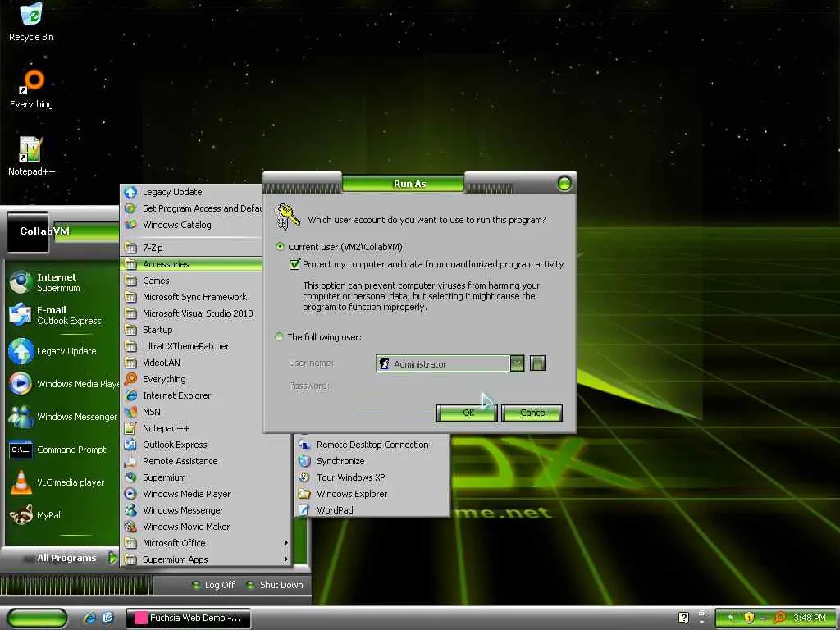The height and width of the screenshot is (630, 840).
Task: Open UltraUXThemePatcher folder
Action: coord(192,346)
